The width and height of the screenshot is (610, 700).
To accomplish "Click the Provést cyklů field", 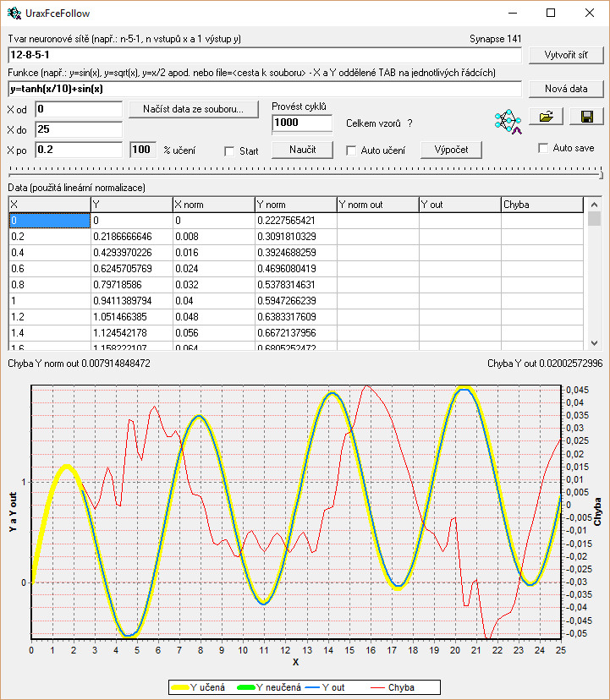I will [302, 123].
